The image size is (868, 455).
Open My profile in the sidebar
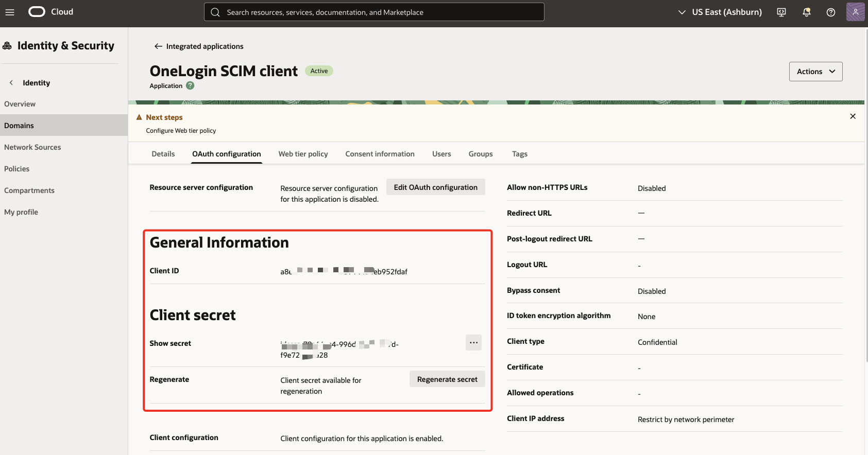point(64,212)
